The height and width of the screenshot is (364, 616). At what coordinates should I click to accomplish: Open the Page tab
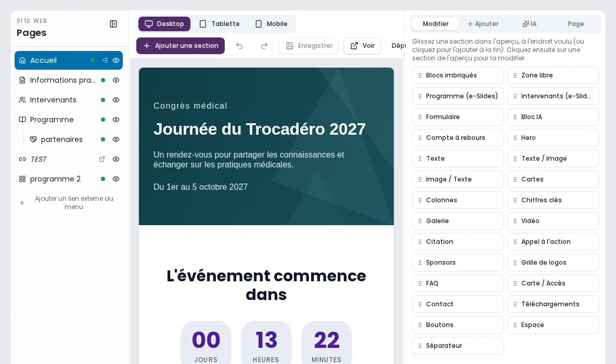pyautogui.click(x=575, y=24)
